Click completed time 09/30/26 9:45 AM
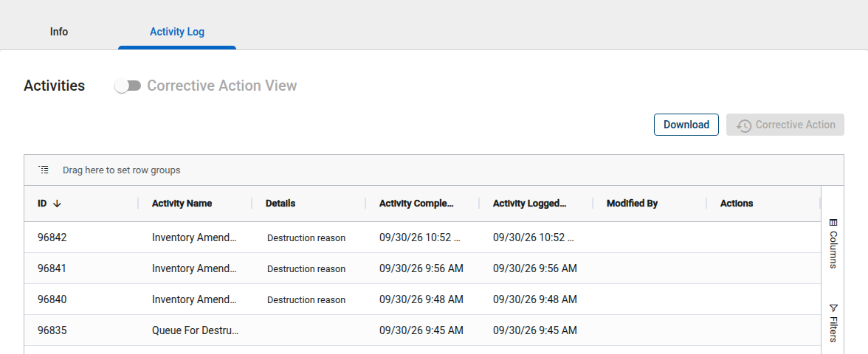Viewport: 868px width, 354px height. click(421, 330)
